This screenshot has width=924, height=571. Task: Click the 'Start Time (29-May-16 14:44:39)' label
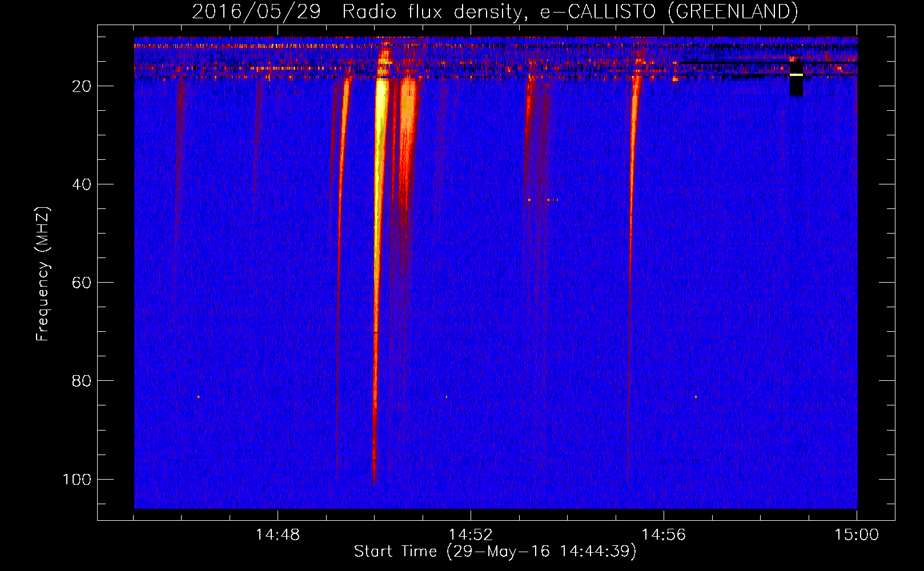495,552
